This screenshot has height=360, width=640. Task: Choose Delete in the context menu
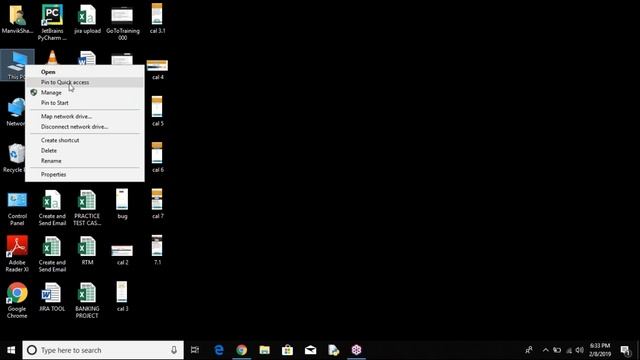pyautogui.click(x=84, y=151)
